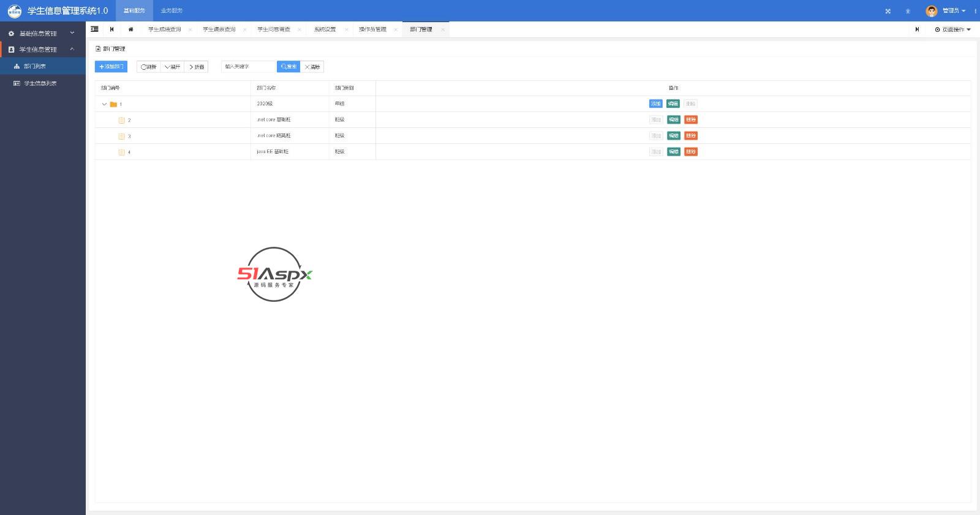Image resolution: width=980 pixels, height=515 pixels.
Task: Click the 添加部门 button
Action: (x=111, y=67)
